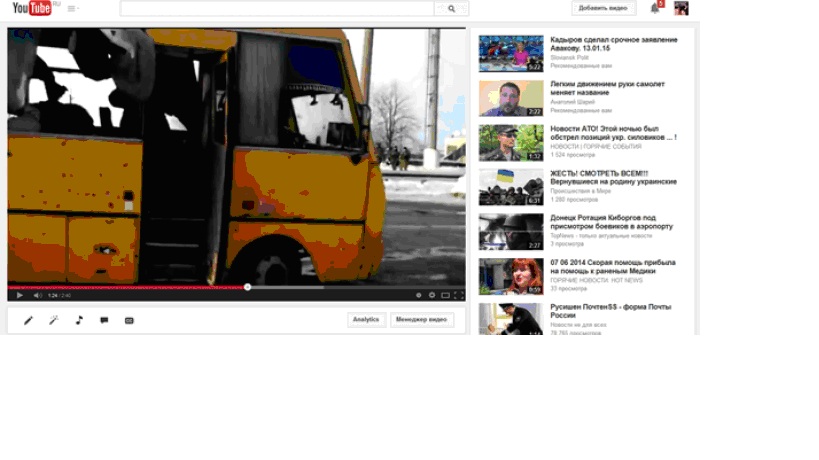Toggle theater mode in the player

[x=446, y=295]
